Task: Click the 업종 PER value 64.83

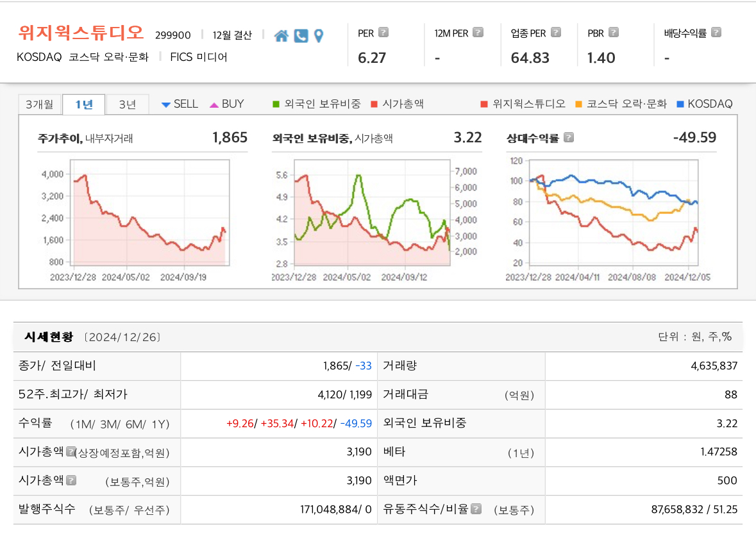Action: [530, 58]
